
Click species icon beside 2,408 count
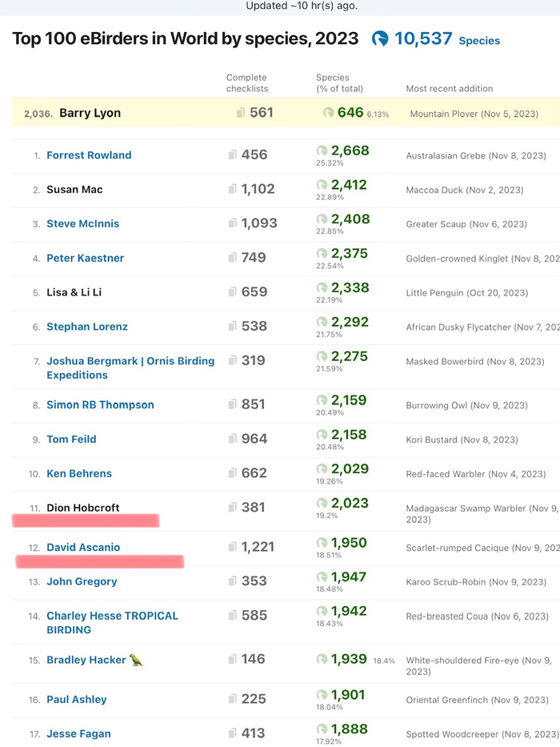coord(322,219)
